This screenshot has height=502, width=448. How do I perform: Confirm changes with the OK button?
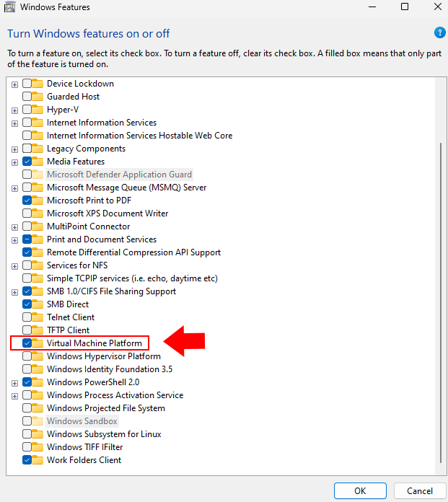(360, 490)
